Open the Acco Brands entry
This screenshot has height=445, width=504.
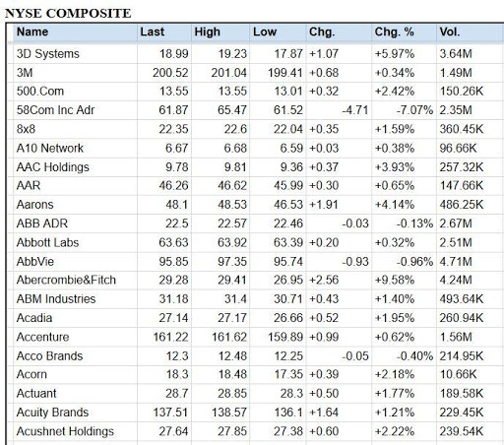49,355
